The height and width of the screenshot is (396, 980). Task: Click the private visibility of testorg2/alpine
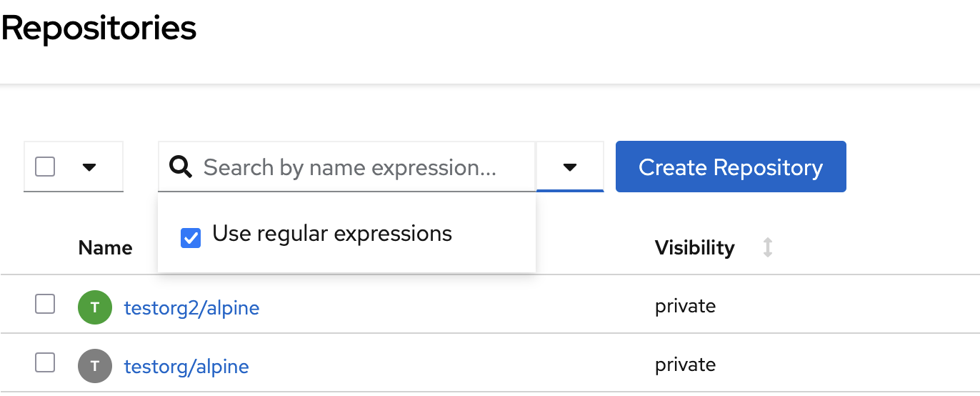click(685, 307)
